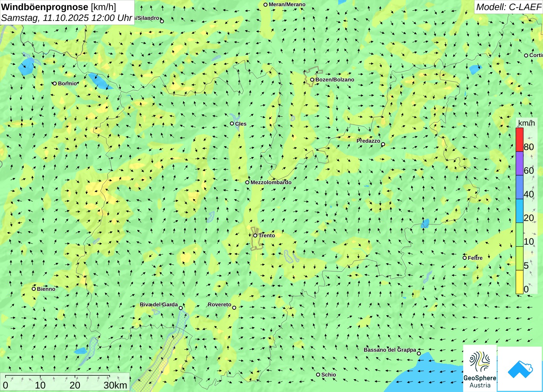
Task: Select the Cles town marker
Action: [232, 124]
